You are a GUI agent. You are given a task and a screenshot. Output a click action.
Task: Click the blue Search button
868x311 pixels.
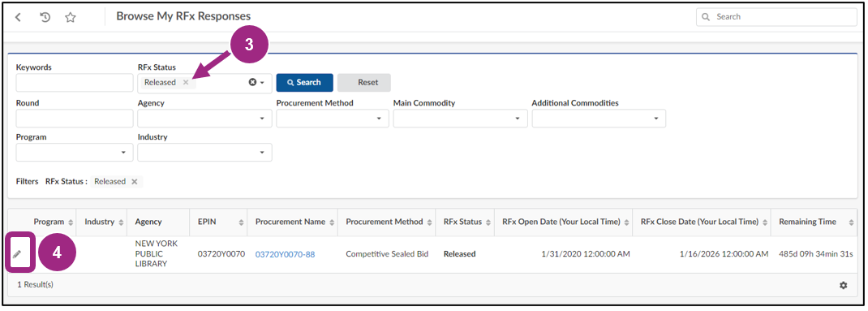click(x=304, y=82)
